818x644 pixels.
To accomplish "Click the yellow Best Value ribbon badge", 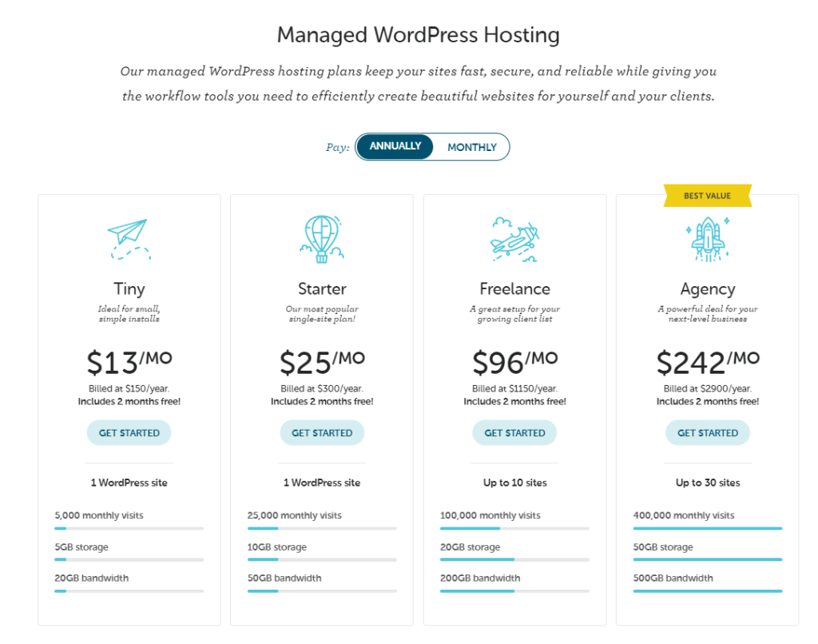I will 707,196.
